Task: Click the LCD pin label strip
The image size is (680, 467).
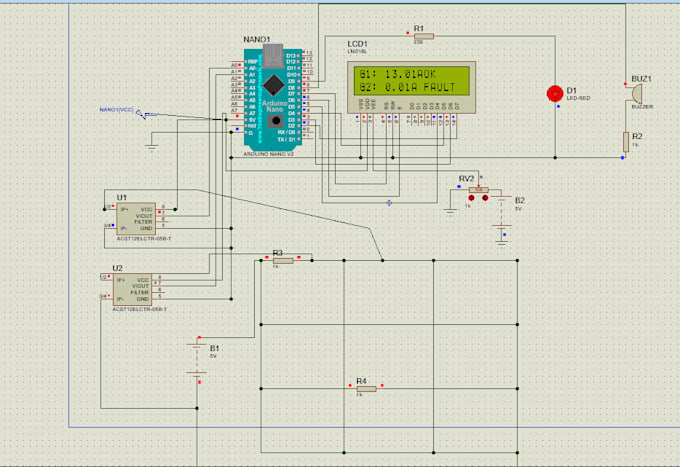Action: [x=409, y=105]
